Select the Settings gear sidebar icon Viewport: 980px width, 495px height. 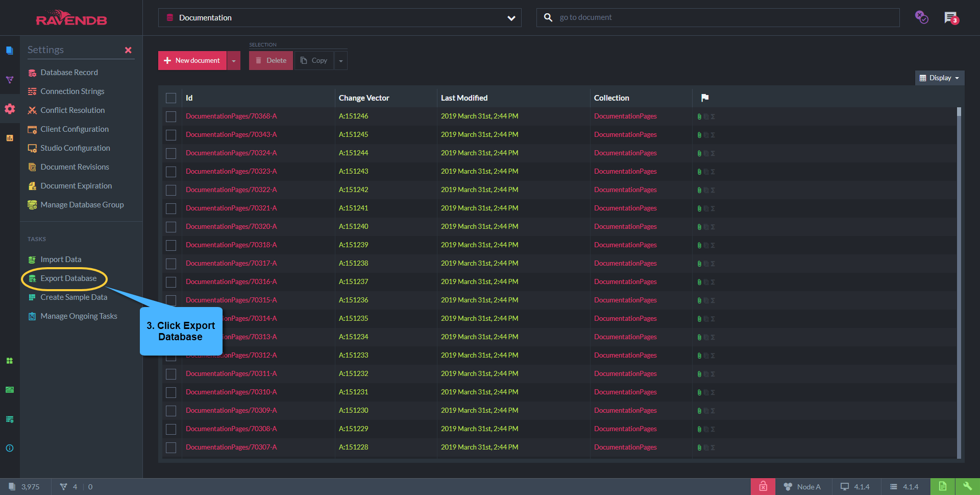tap(10, 109)
